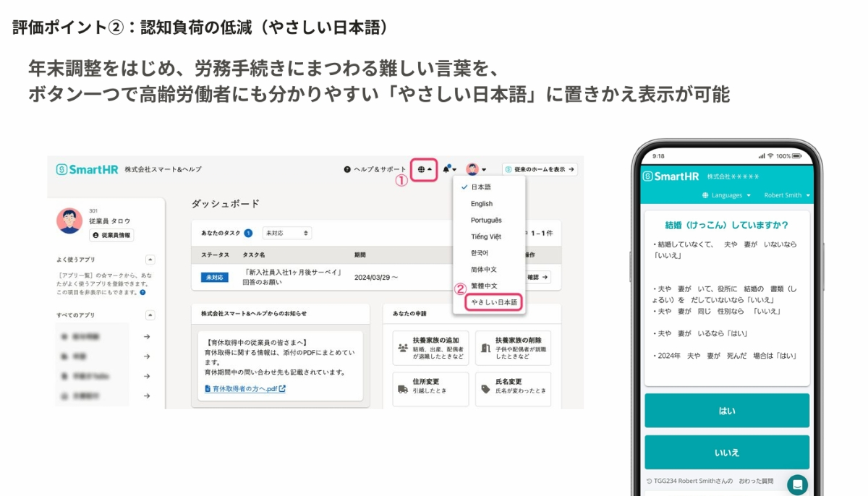This screenshot has width=868, height=496.
Task: Click the notification bell icon
Action: click(449, 169)
